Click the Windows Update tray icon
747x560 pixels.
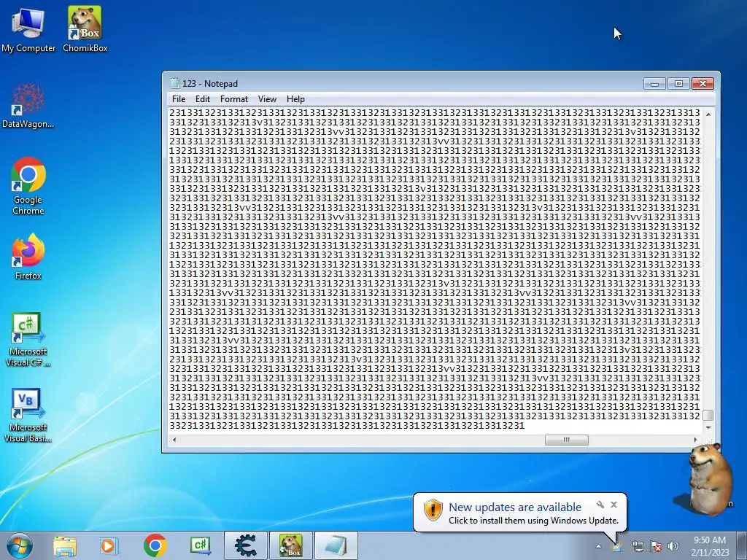(x=617, y=546)
